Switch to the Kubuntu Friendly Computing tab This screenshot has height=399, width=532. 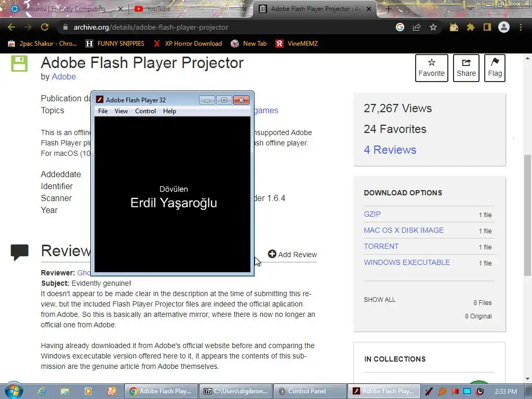pyautogui.click(x=64, y=9)
